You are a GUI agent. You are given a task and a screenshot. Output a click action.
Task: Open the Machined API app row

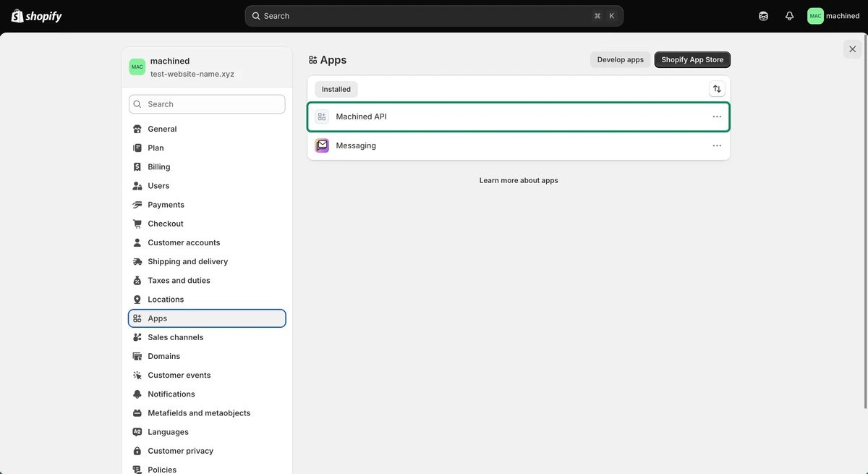[x=519, y=117]
